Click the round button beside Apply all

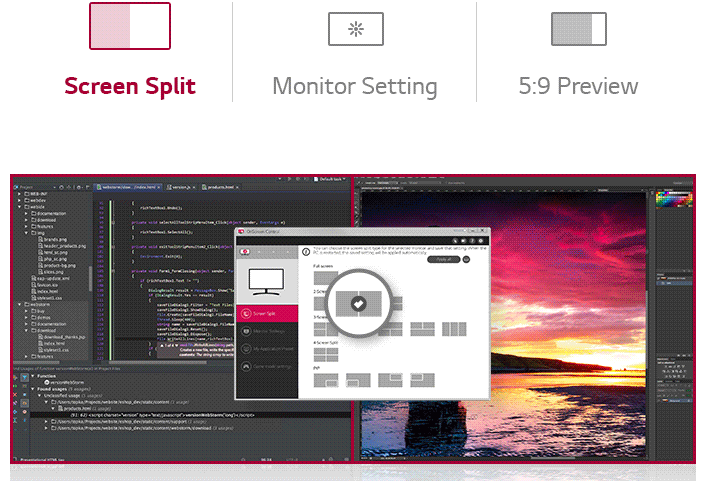pyautogui.click(x=466, y=260)
